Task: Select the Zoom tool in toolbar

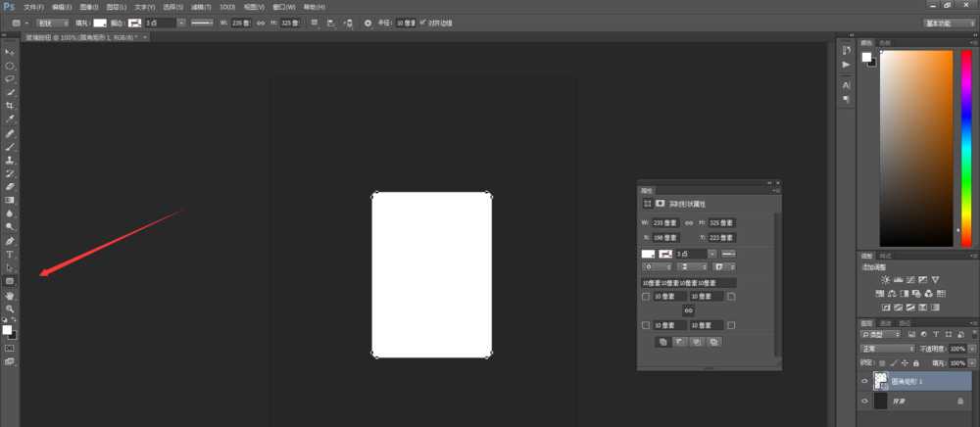Action: point(10,308)
